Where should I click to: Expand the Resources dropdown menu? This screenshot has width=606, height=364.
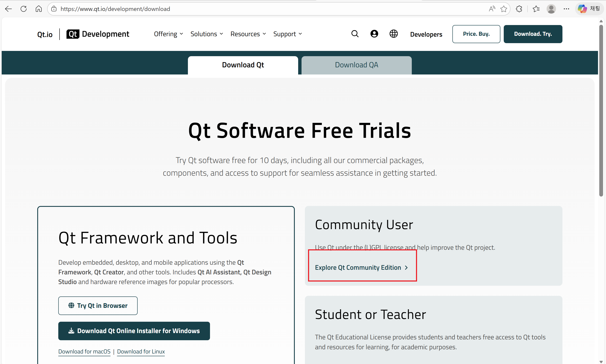click(248, 34)
